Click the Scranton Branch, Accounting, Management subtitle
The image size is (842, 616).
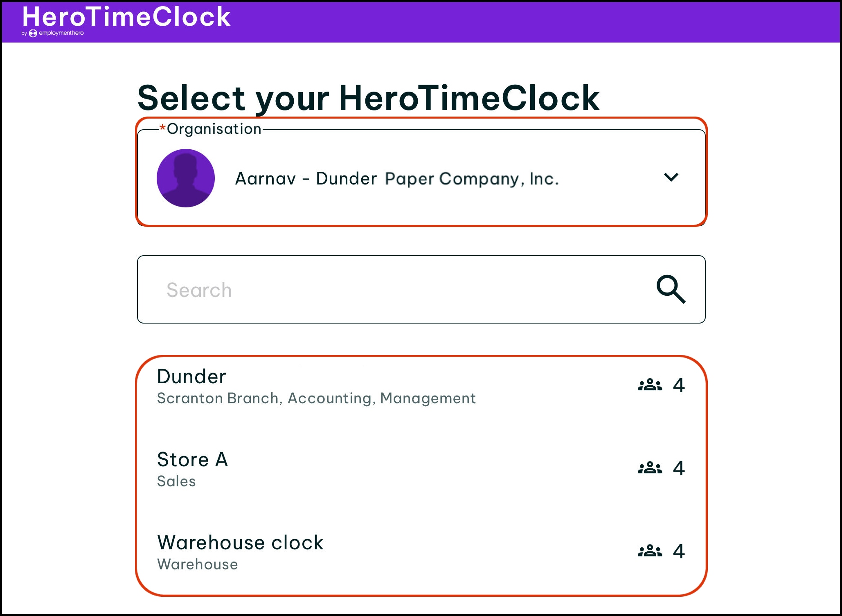(316, 398)
